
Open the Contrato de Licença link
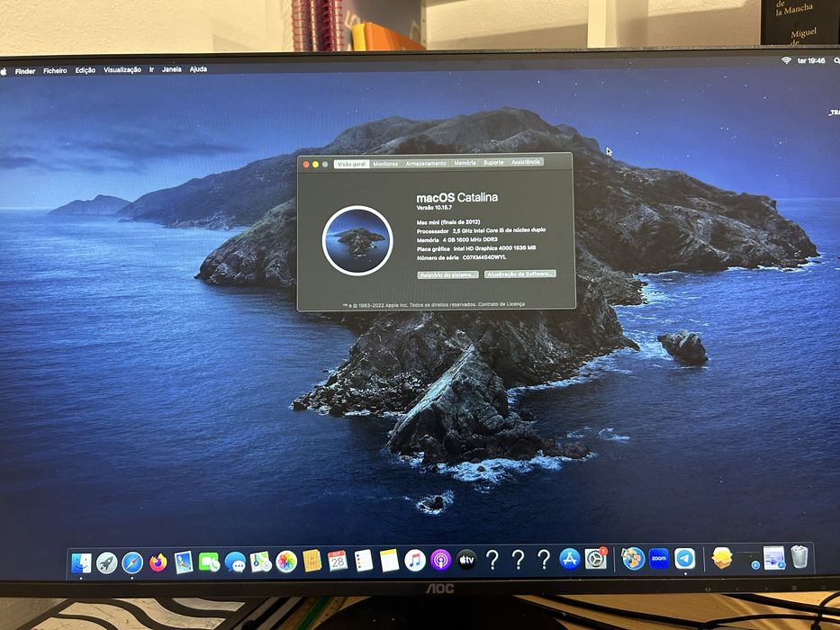click(501, 304)
